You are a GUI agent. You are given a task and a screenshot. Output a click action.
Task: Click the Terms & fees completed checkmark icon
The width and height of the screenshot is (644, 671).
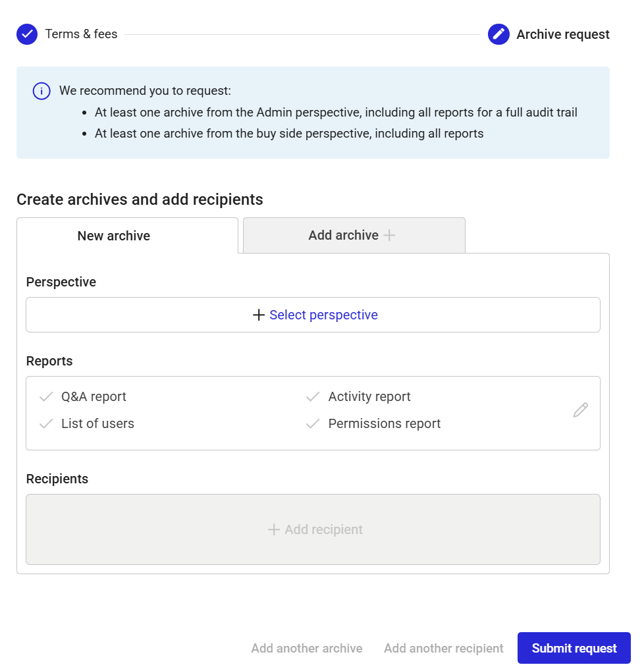(27, 34)
